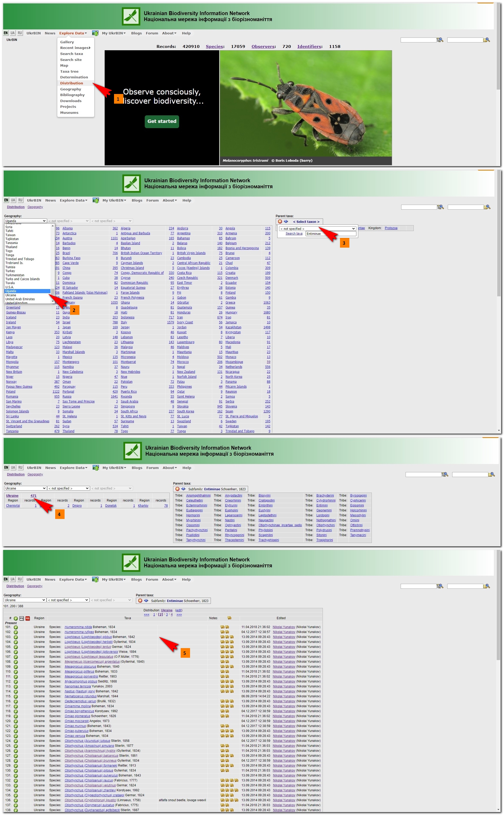Image resolution: width=504 pixels, height=815 pixels.
Task: Click the beetle photo on the home page
Action: (x=306, y=104)
